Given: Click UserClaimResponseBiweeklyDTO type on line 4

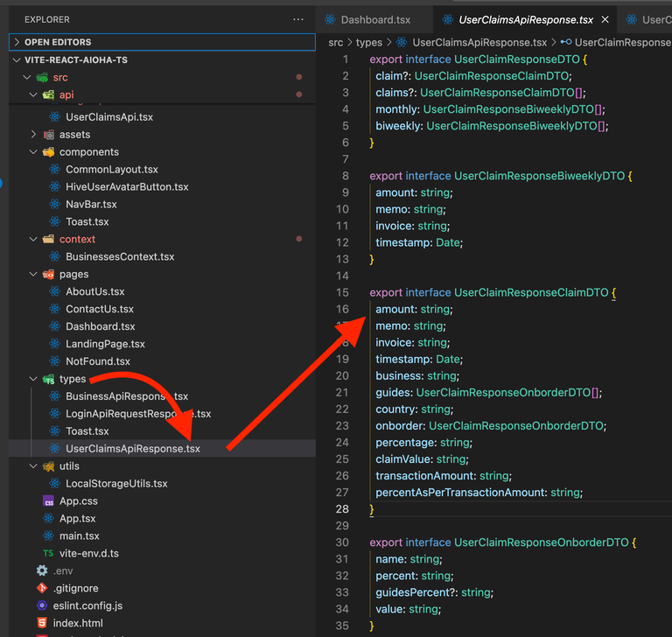Looking at the screenshot, I should click(x=508, y=109).
